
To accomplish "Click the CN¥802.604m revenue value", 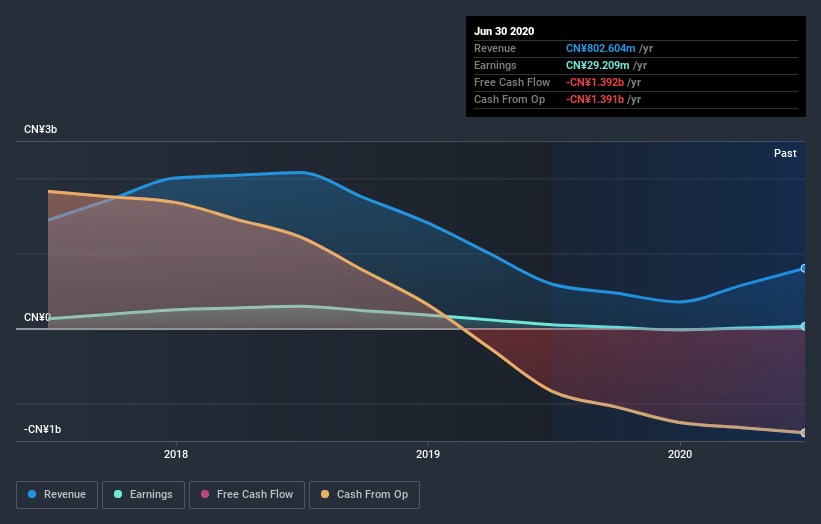I will [600, 48].
